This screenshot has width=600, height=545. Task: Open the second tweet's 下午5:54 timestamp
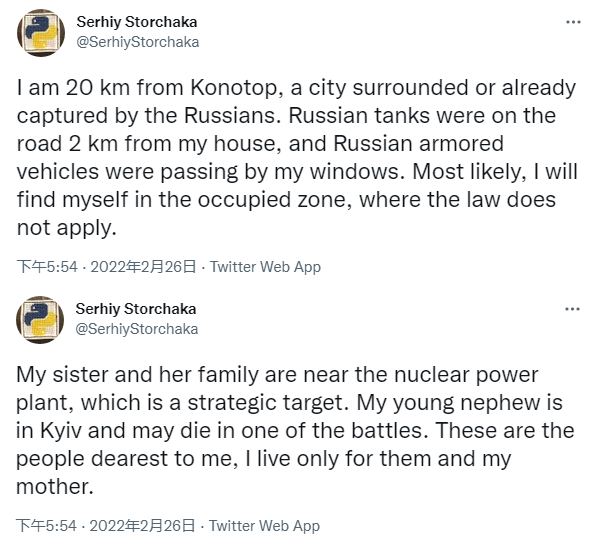pyautogui.click(x=47, y=526)
